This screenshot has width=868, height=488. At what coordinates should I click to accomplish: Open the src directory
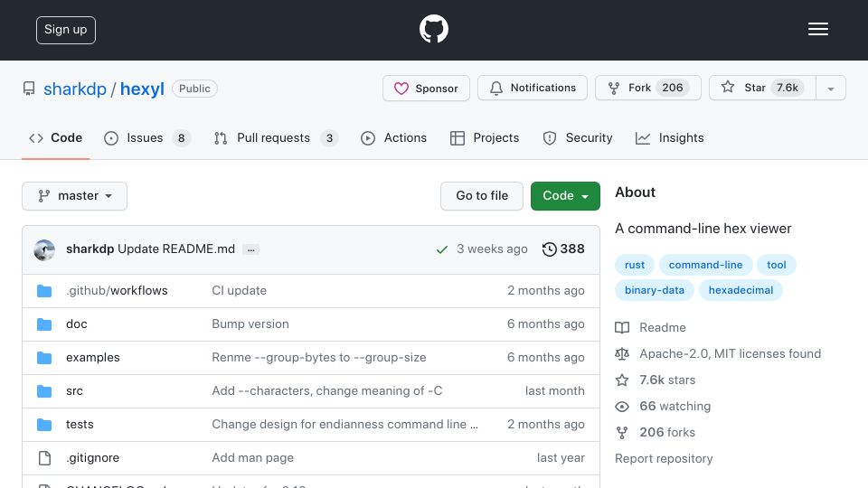[74, 390]
